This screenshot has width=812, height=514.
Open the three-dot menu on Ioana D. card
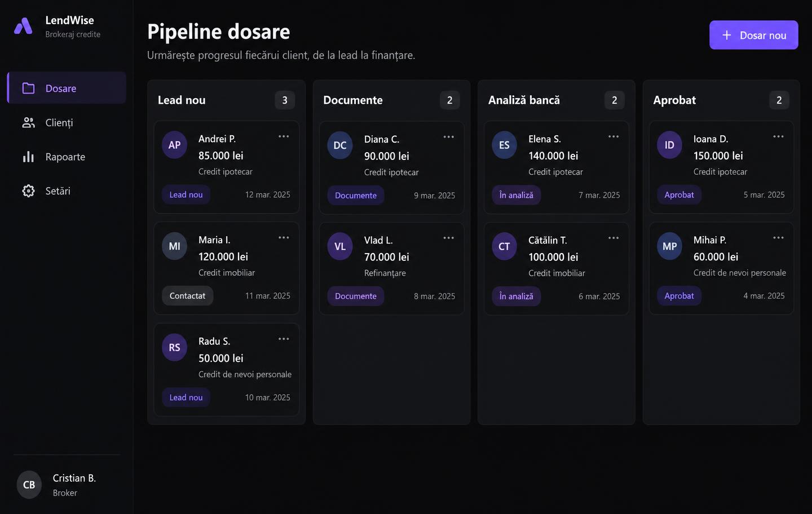779,136
